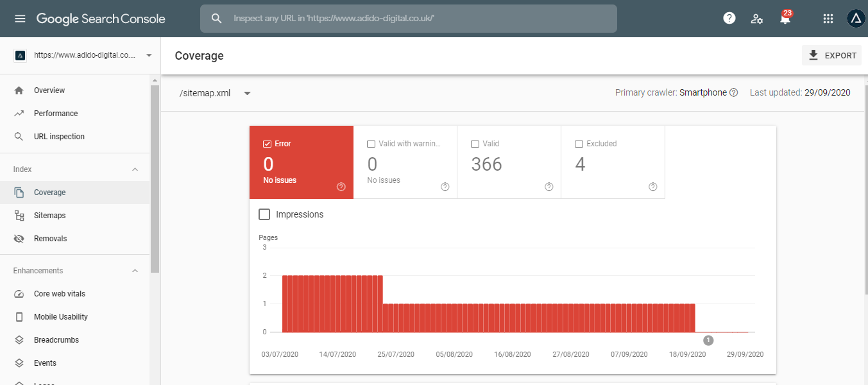
Task: Click the Breadcrumbs layers icon
Action: coord(19,340)
